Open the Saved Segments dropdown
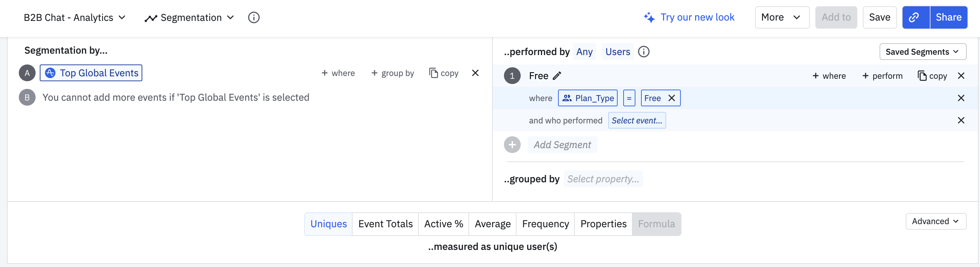This screenshot has width=980, height=267. click(922, 52)
